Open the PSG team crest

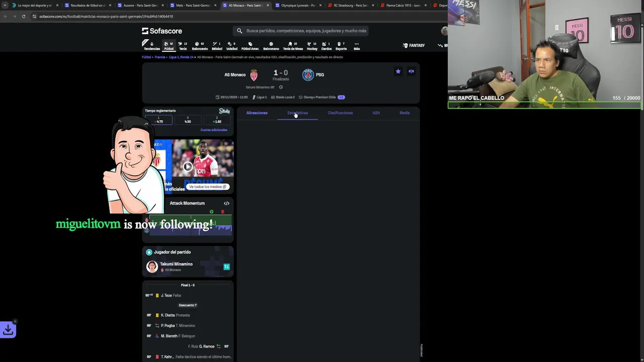click(x=308, y=75)
